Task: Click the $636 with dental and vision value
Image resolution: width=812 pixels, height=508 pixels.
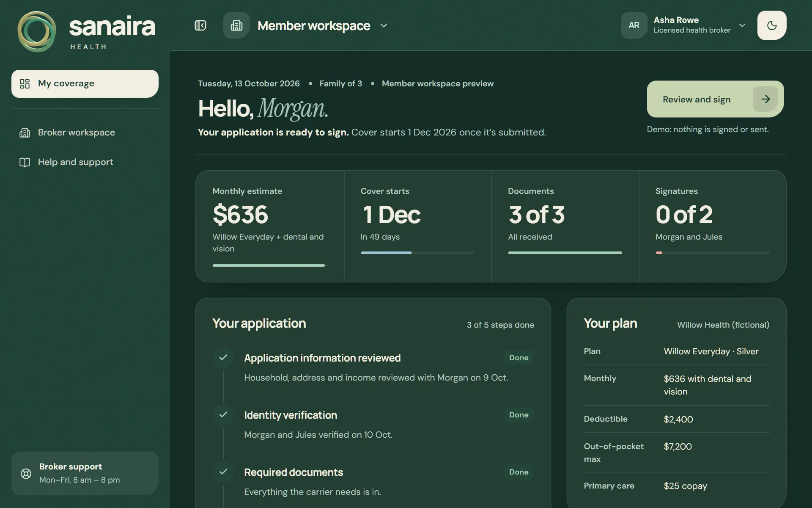Action: pyautogui.click(x=708, y=385)
